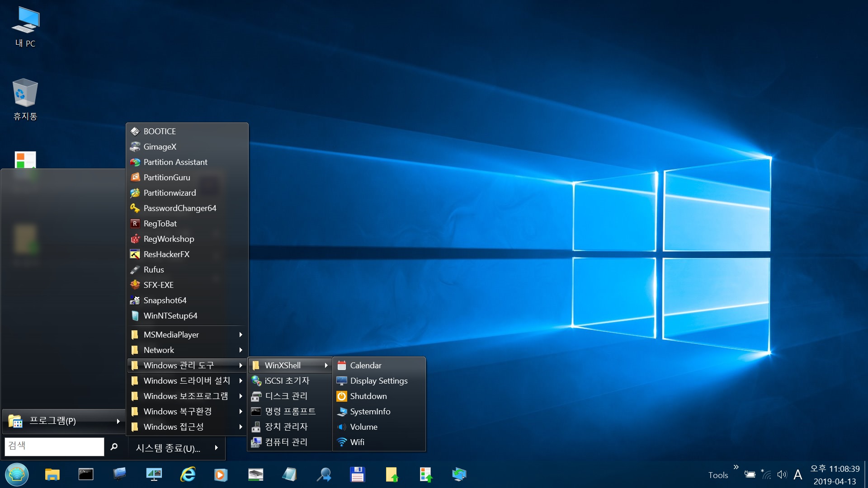Click the search magnifier button
This screenshot has height=488, width=868.
coord(114,446)
